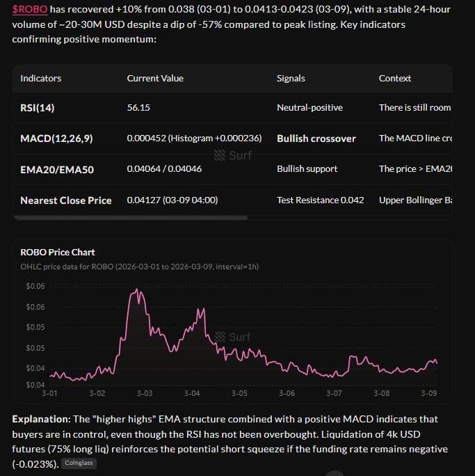The image size is (475, 476).
Task: Click the 3-09 date label on the chart axis
Action: tap(430, 393)
